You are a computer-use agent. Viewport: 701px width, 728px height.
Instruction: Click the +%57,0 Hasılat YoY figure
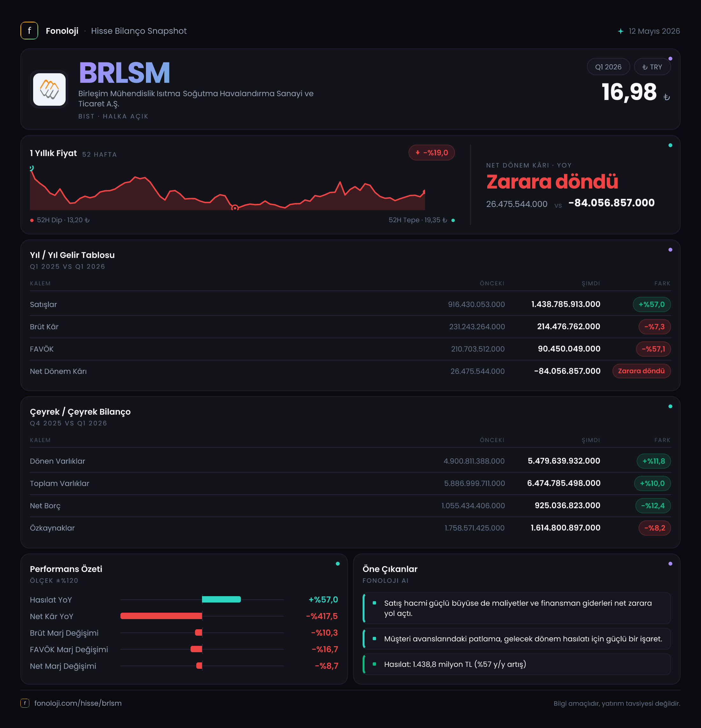click(x=323, y=599)
